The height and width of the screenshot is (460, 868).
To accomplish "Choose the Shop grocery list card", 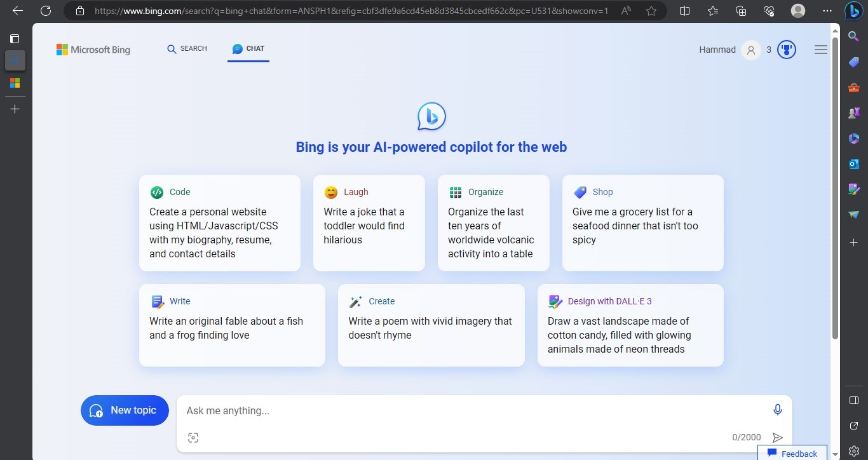I will click(x=643, y=223).
